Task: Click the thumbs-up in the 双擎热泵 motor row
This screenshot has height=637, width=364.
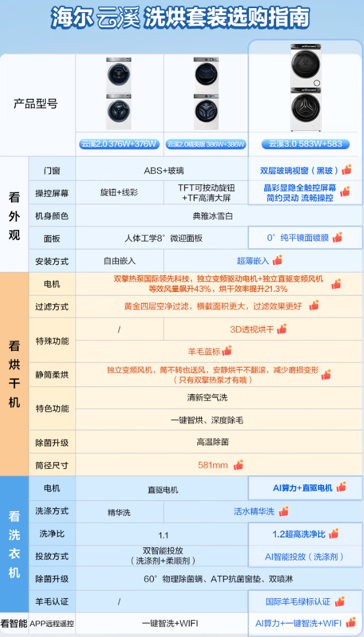Action: point(336,284)
